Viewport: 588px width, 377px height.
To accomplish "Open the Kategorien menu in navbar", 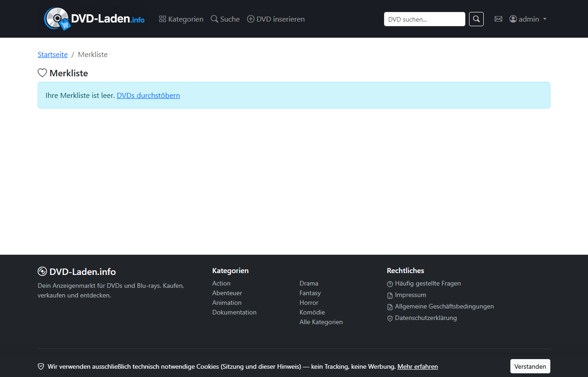I will click(x=181, y=19).
